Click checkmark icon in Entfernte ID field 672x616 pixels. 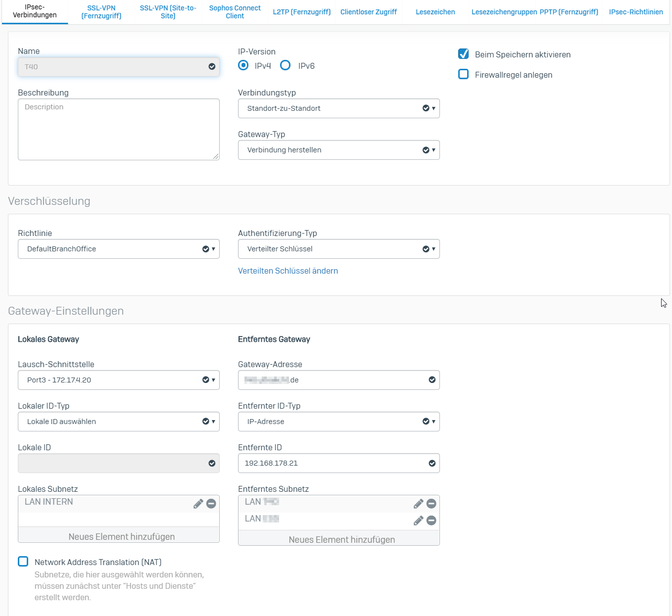click(432, 463)
